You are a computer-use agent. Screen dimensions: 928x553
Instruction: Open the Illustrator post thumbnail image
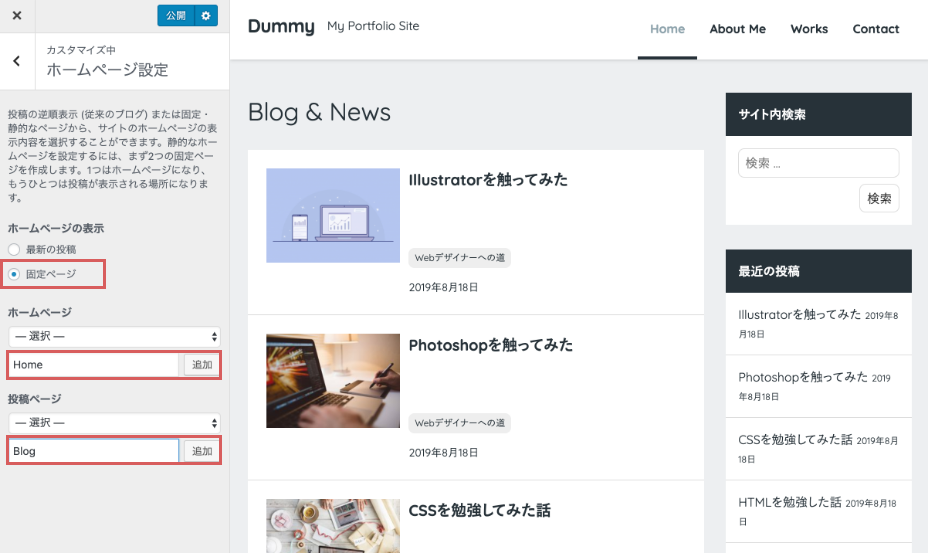332,215
